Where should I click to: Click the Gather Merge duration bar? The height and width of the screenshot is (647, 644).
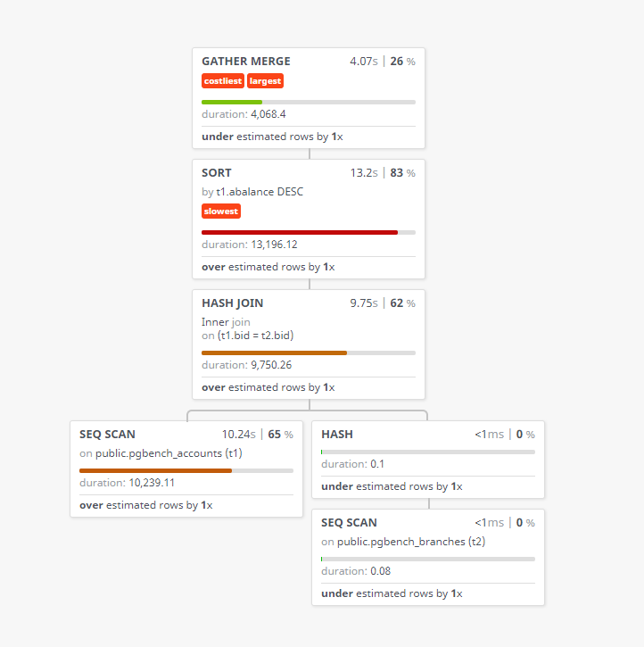click(308, 102)
